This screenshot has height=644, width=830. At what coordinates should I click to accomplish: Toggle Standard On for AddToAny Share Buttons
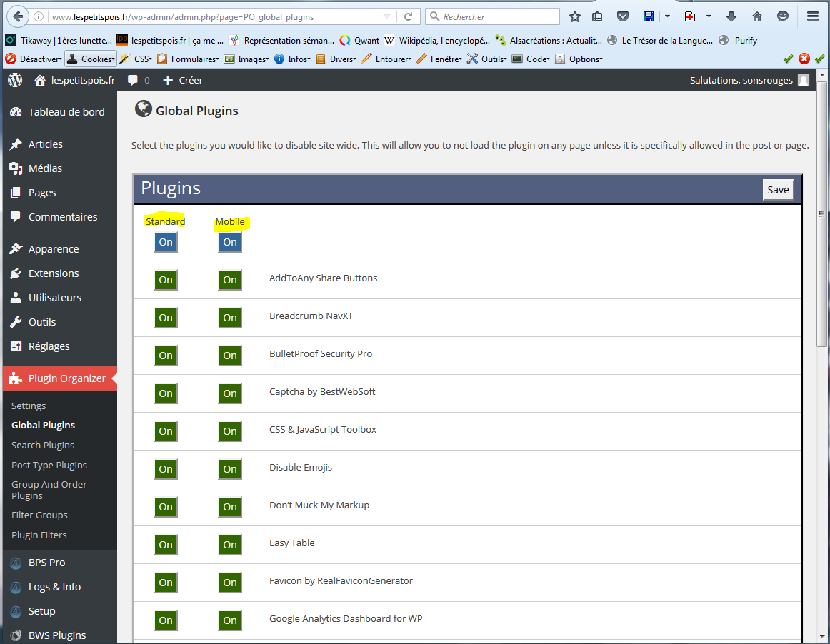pyautogui.click(x=166, y=280)
